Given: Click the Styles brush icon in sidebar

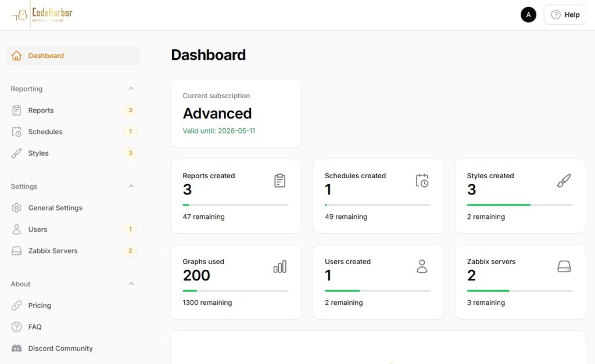Looking at the screenshot, I should (x=16, y=153).
